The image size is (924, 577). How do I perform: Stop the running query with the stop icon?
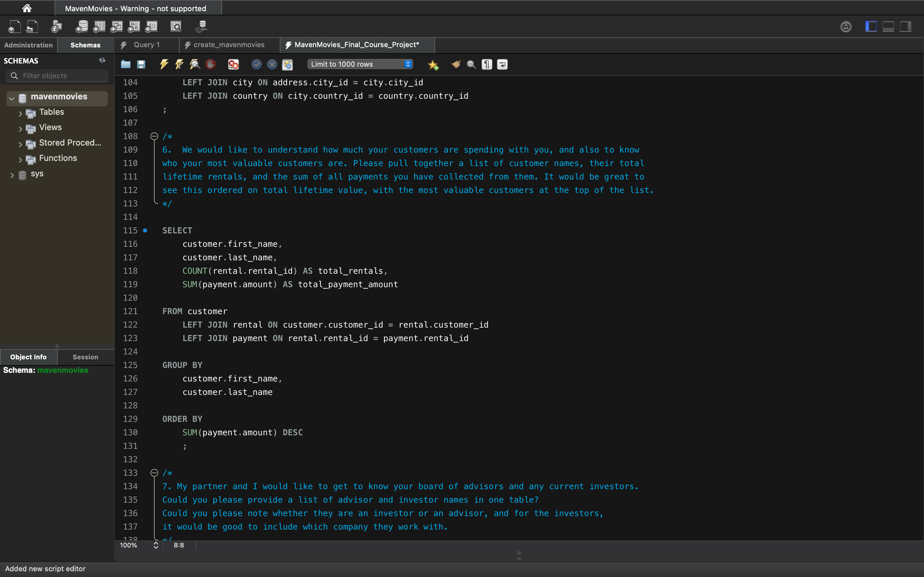210,64
